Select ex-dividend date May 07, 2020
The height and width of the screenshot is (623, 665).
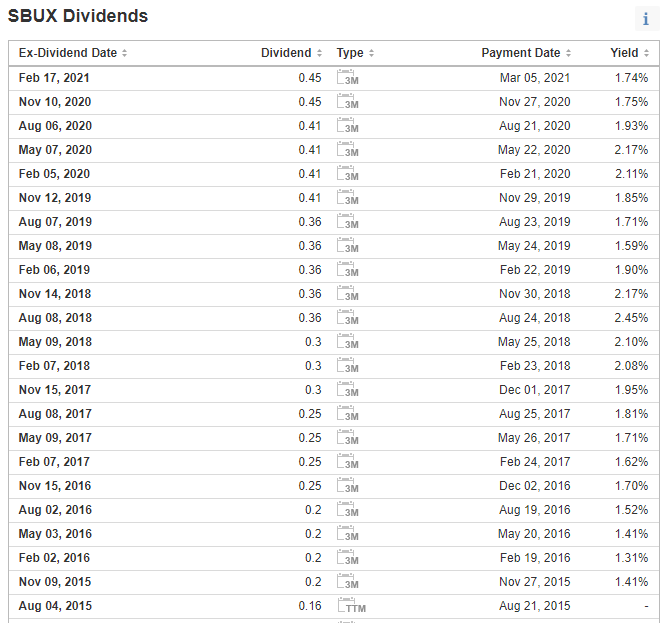pyautogui.click(x=55, y=150)
